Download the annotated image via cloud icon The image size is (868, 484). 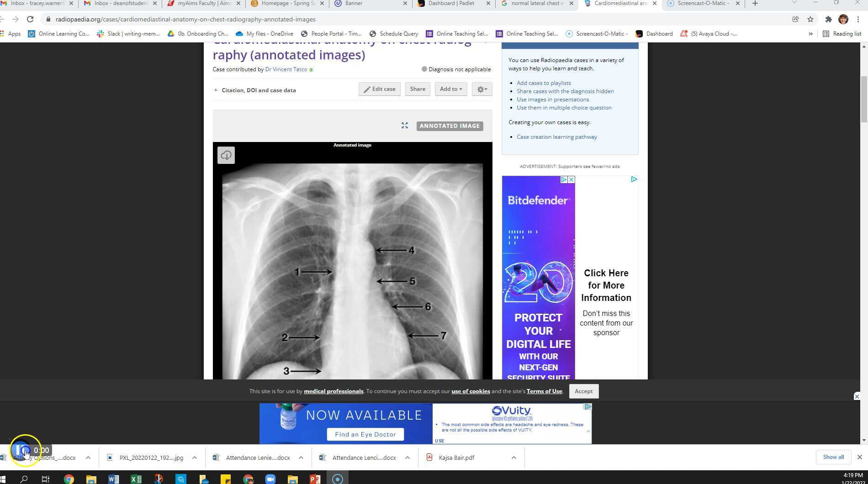(x=226, y=155)
